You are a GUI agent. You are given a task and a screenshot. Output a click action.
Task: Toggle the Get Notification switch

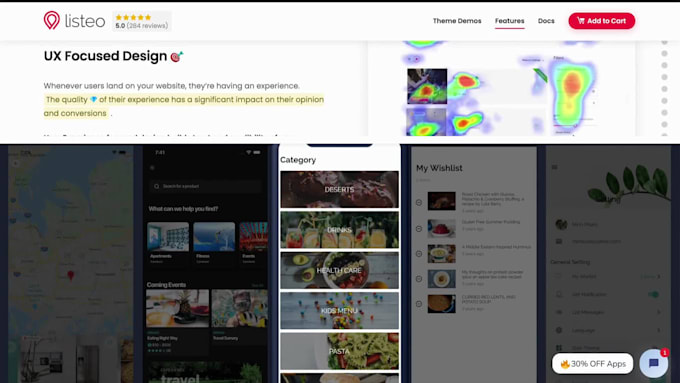653,294
